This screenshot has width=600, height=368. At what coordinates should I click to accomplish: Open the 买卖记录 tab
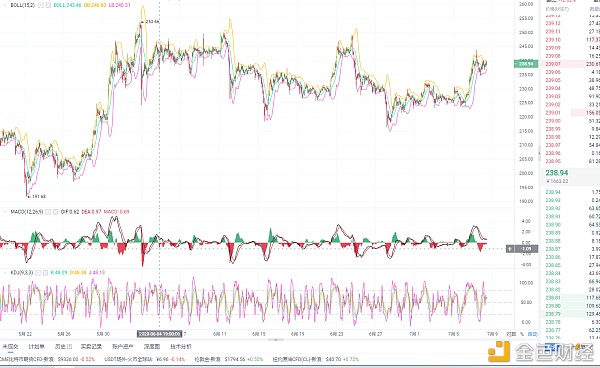pyautogui.click(x=91, y=347)
